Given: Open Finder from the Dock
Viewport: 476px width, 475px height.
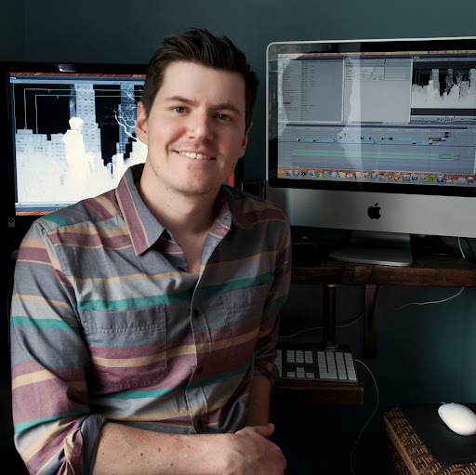Looking at the screenshot, I should [x=288, y=173].
